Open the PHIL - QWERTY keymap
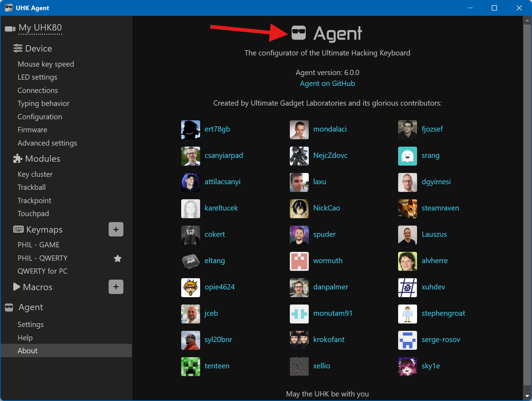This screenshot has height=401, width=532. [42, 258]
